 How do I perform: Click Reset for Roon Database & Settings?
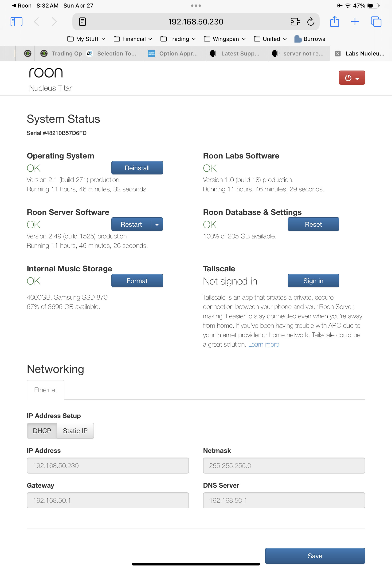(x=313, y=224)
